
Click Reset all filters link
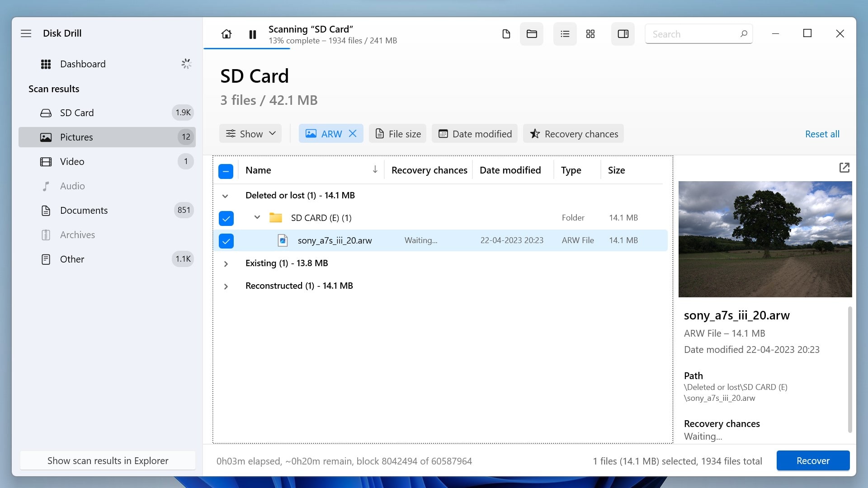coord(822,134)
